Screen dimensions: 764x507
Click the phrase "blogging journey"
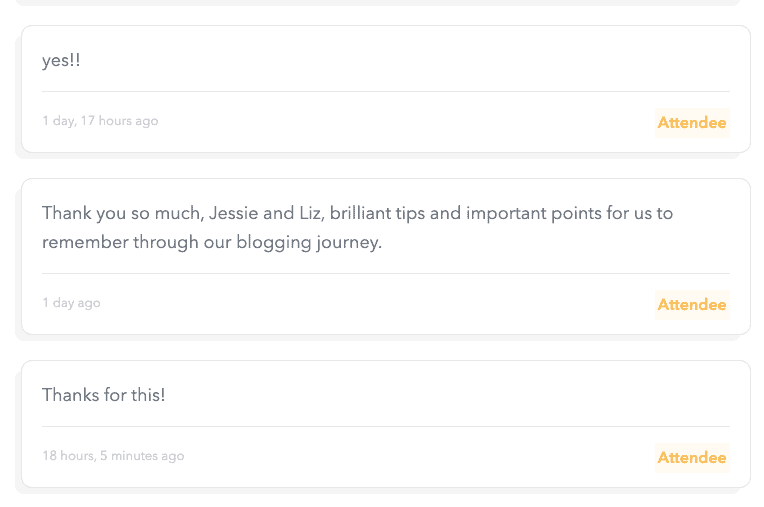point(308,242)
